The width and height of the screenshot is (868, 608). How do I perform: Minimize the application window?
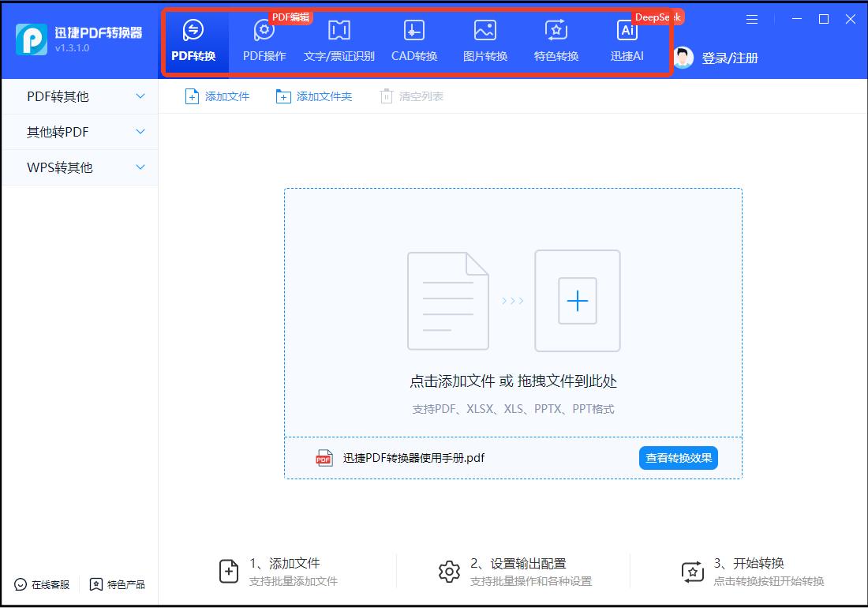(797, 20)
